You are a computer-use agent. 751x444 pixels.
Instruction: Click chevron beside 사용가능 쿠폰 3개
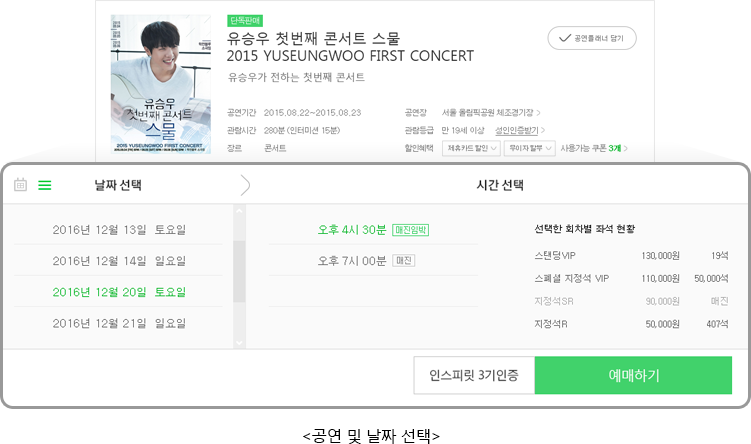click(626, 148)
